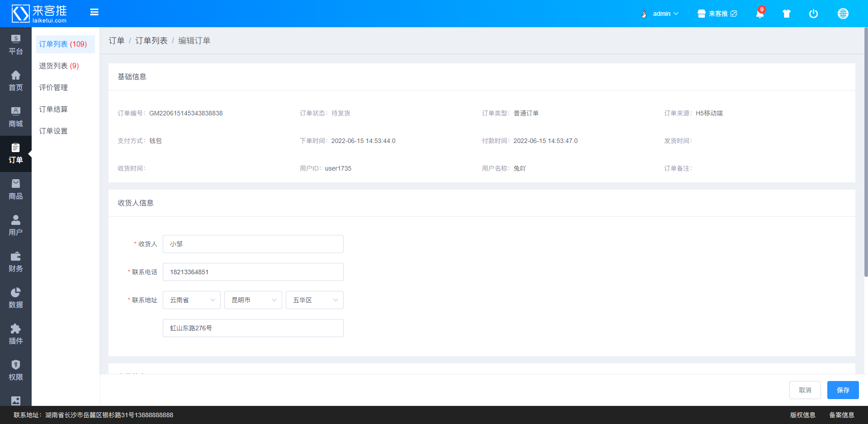Open the 来客推 store link
The width and height of the screenshot is (868, 424).
(x=717, y=14)
